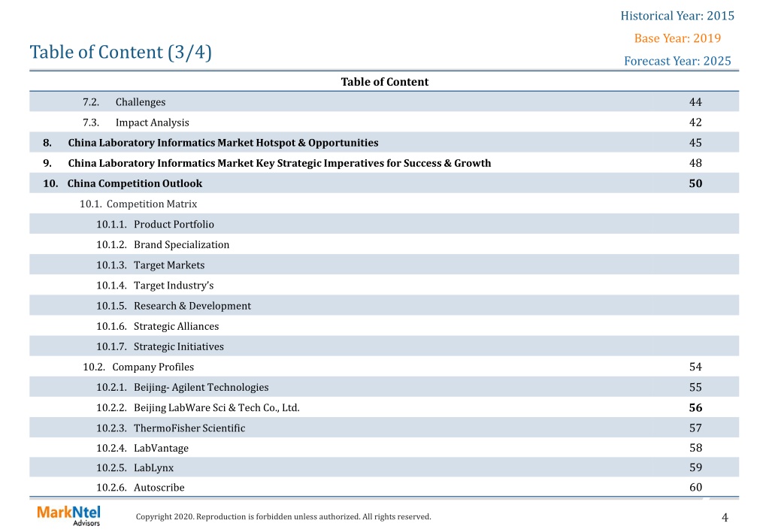Click bold page number 50 for Competition Outlook

[x=695, y=183]
